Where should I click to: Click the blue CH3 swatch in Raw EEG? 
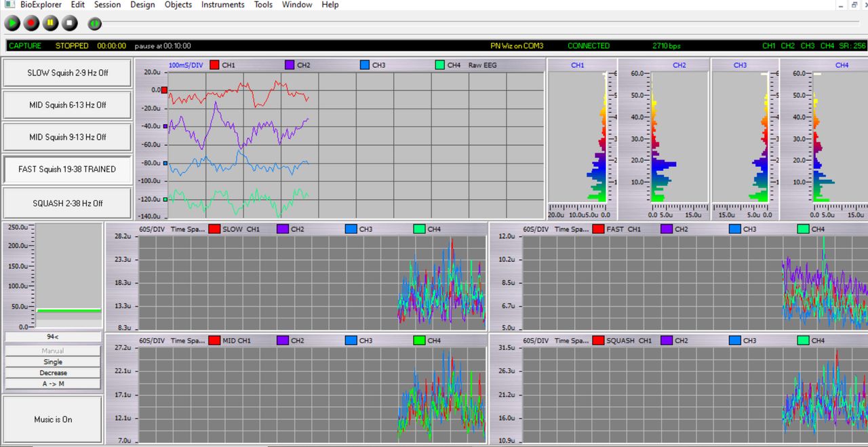(365, 65)
